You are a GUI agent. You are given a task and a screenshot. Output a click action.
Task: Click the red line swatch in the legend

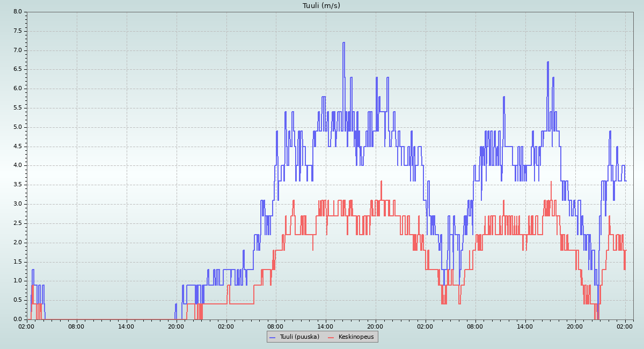pyautogui.click(x=331, y=337)
